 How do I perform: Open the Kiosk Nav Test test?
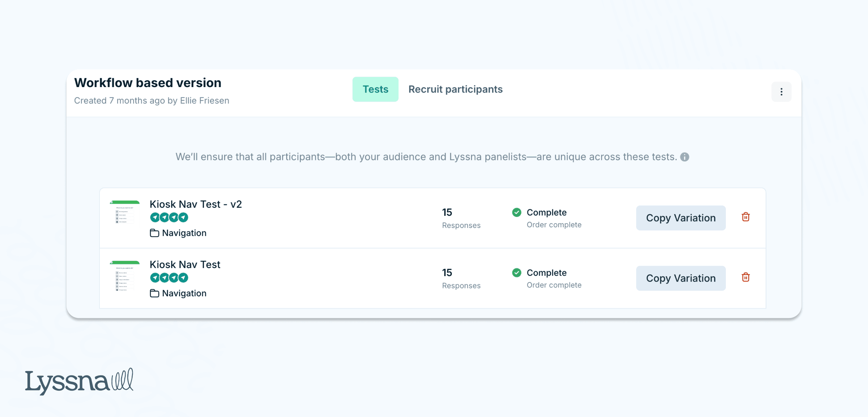pos(185,265)
